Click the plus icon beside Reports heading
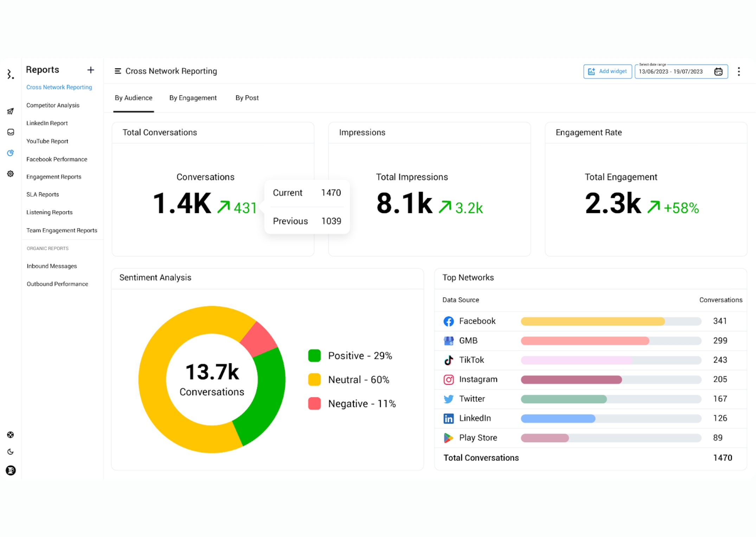Image resolution: width=756 pixels, height=537 pixels. [91, 70]
